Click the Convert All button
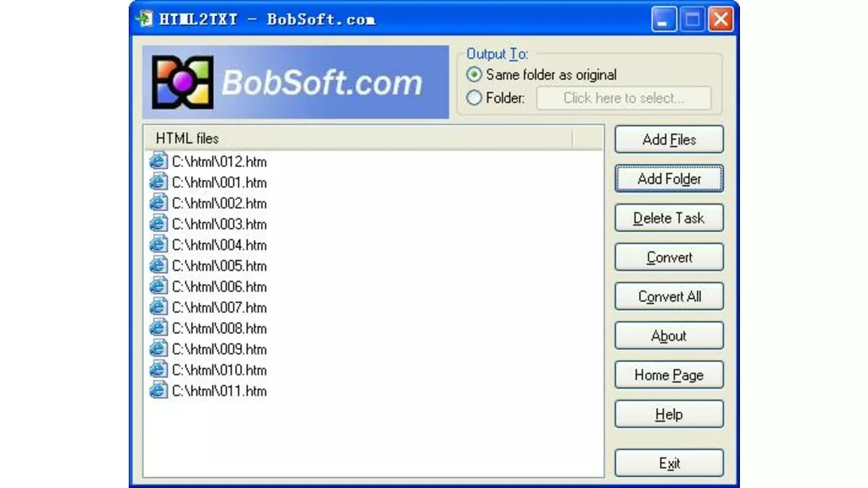The width and height of the screenshot is (868, 488). (669, 296)
